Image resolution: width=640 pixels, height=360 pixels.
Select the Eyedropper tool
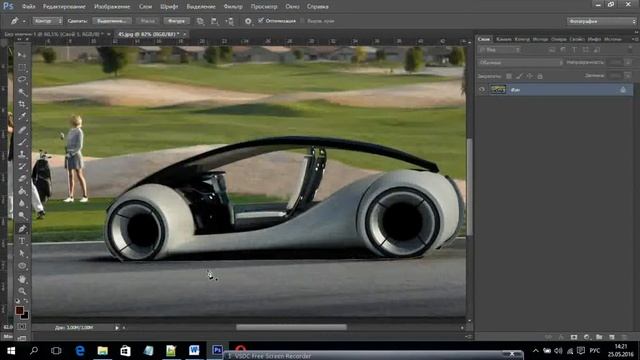pos(22,117)
